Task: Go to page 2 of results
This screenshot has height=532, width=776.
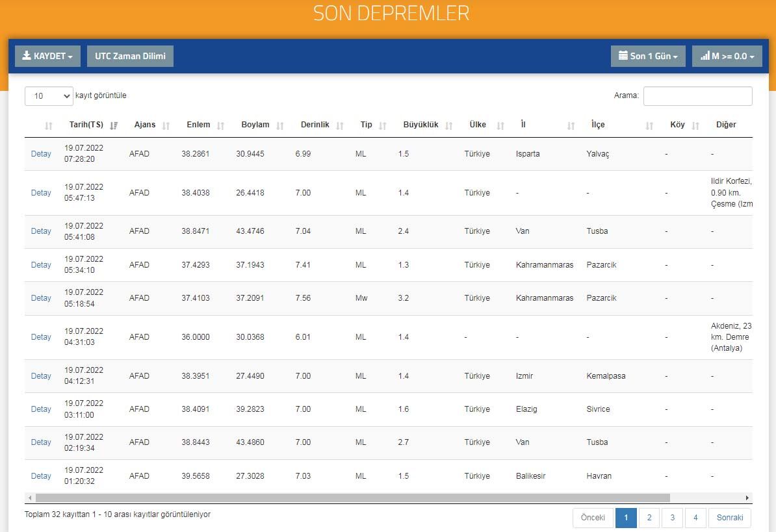Action: (649, 518)
